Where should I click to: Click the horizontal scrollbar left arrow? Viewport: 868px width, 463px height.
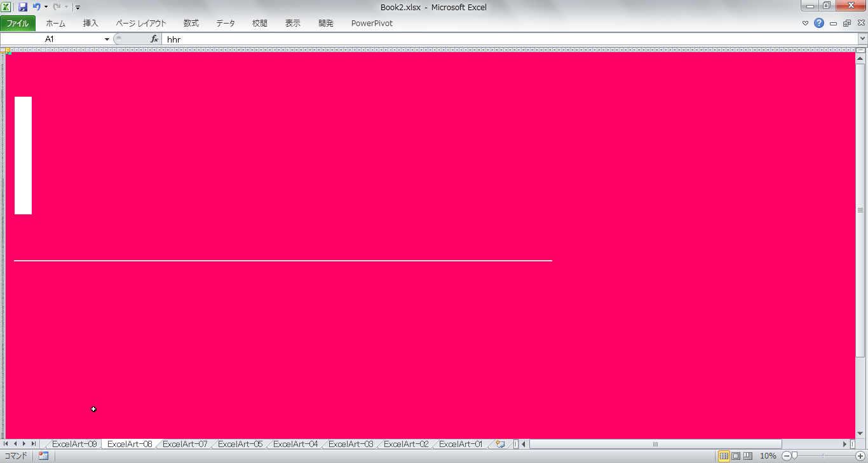click(524, 444)
